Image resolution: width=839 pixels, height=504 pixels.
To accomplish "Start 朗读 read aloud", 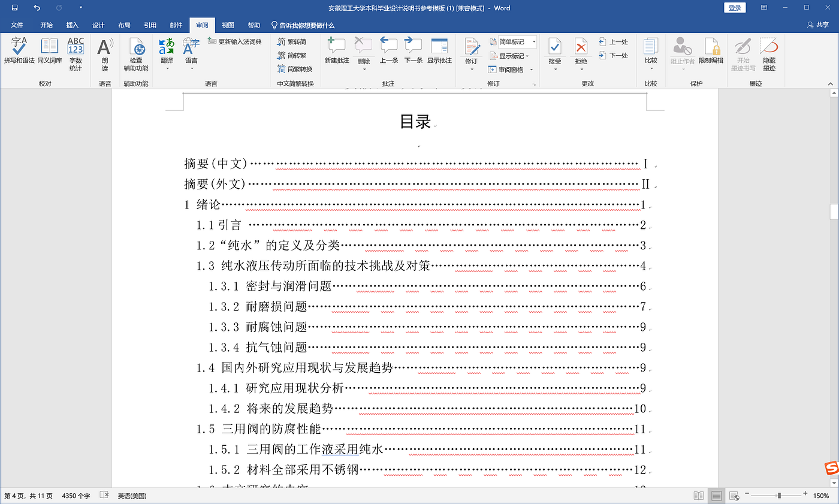I will [105, 55].
